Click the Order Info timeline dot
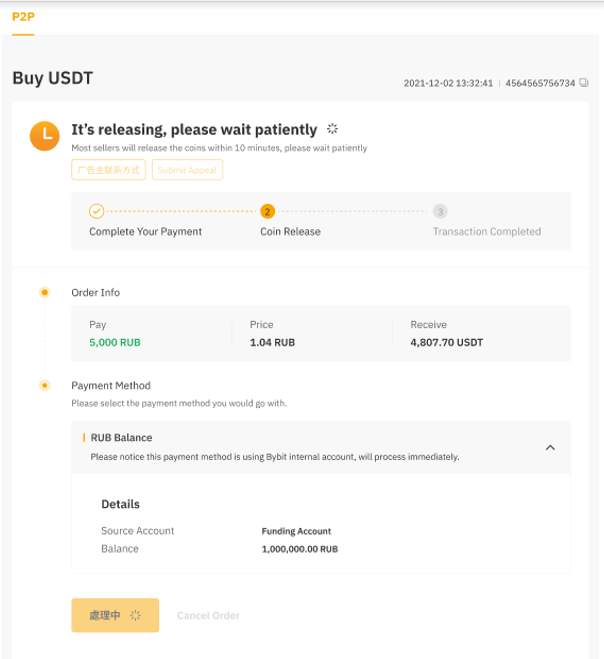The height and width of the screenshot is (659, 604). pos(44,292)
